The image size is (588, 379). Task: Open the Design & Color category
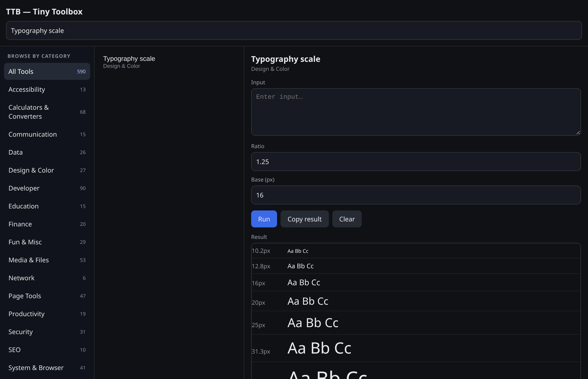coord(47,170)
